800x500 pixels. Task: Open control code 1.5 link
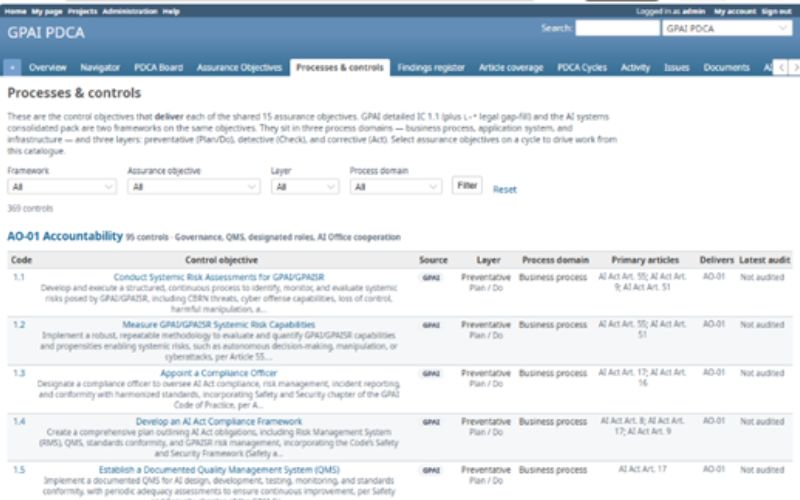19,470
